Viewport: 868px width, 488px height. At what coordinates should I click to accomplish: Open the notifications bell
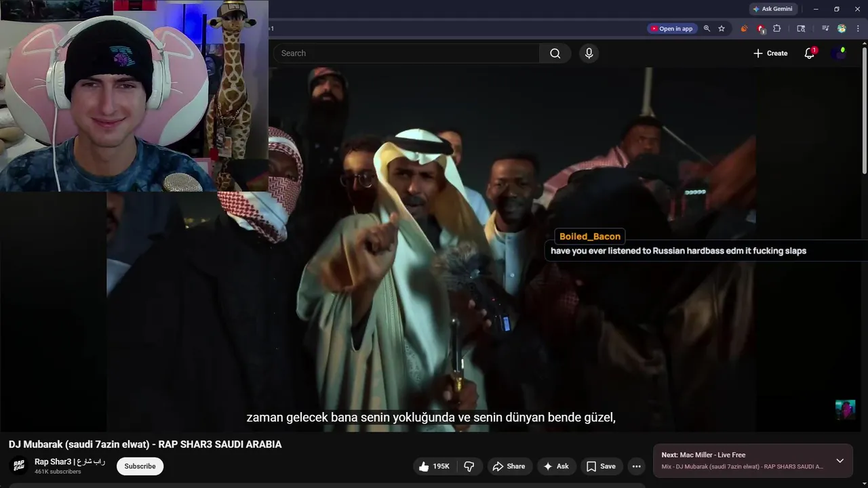[810, 54]
